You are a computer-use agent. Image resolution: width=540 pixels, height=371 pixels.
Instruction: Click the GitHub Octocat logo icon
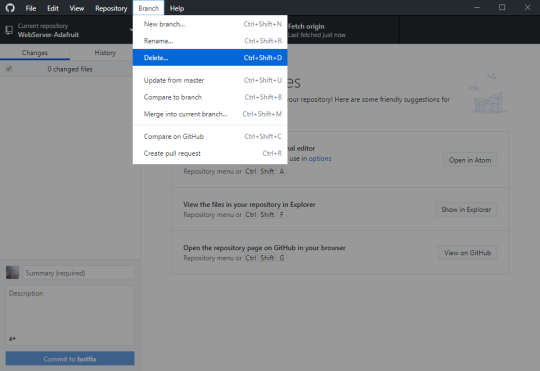tap(10, 8)
